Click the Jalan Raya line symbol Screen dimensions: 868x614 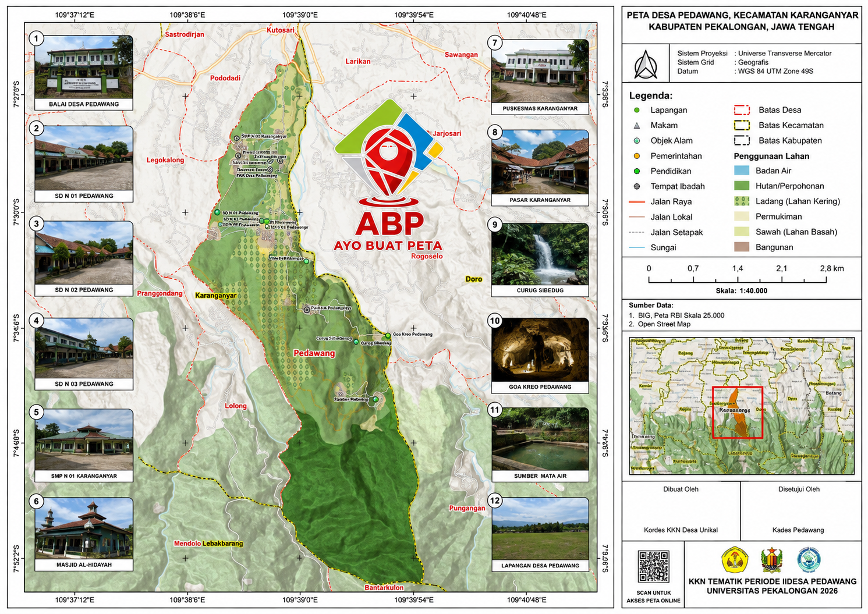pyautogui.click(x=637, y=202)
